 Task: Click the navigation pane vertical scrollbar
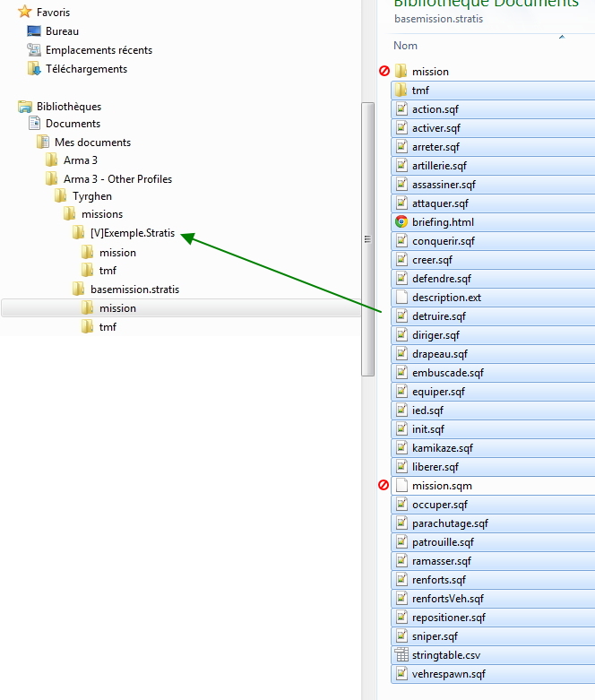coord(367,238)
